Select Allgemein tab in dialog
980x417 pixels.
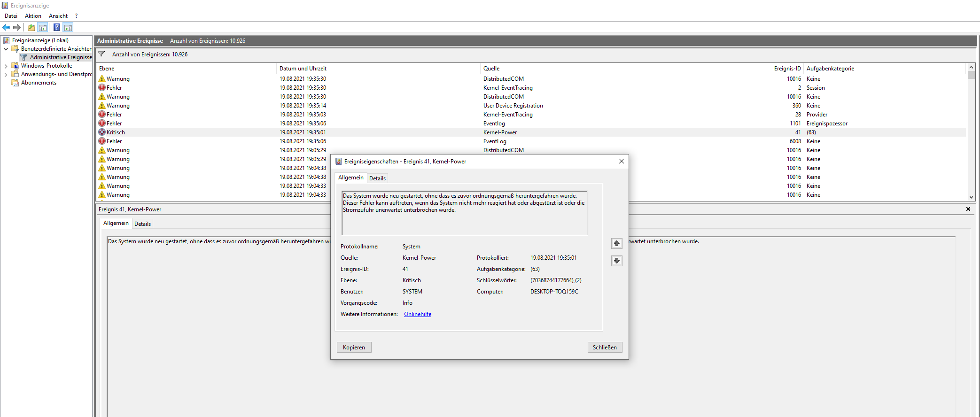pos(350,178)
